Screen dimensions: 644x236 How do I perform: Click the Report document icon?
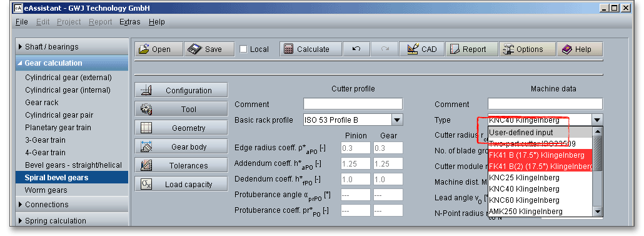click(454, 49)
